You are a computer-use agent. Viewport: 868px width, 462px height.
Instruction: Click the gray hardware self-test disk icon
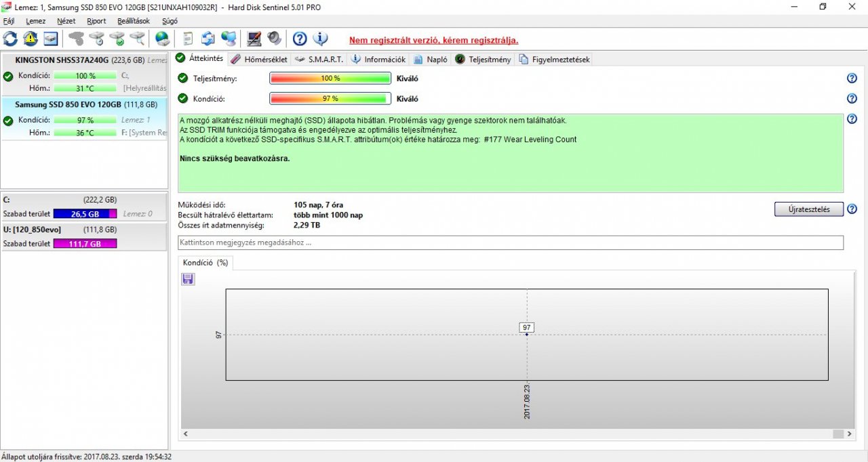(77, 39)
